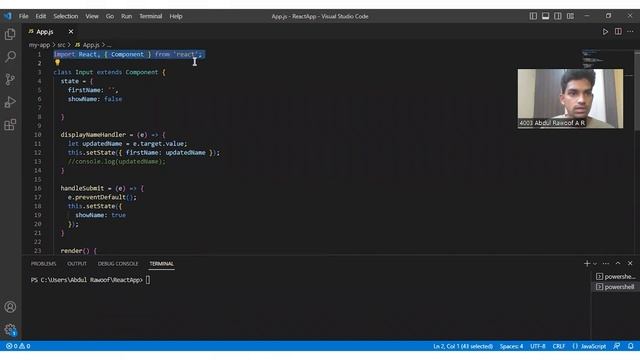Open Run and Debug view
Screen dimensions: 640x360
tap(10, 102)
